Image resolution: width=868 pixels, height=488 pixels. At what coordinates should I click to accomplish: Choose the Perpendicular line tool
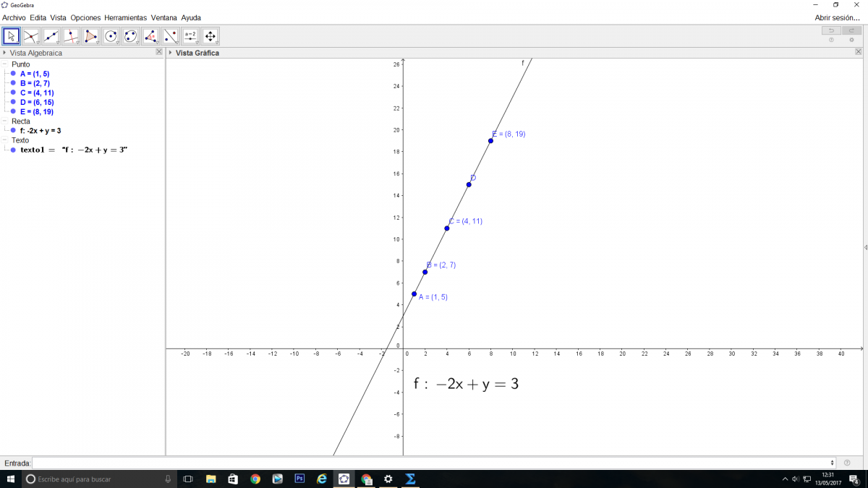click(x=71, y=36)
